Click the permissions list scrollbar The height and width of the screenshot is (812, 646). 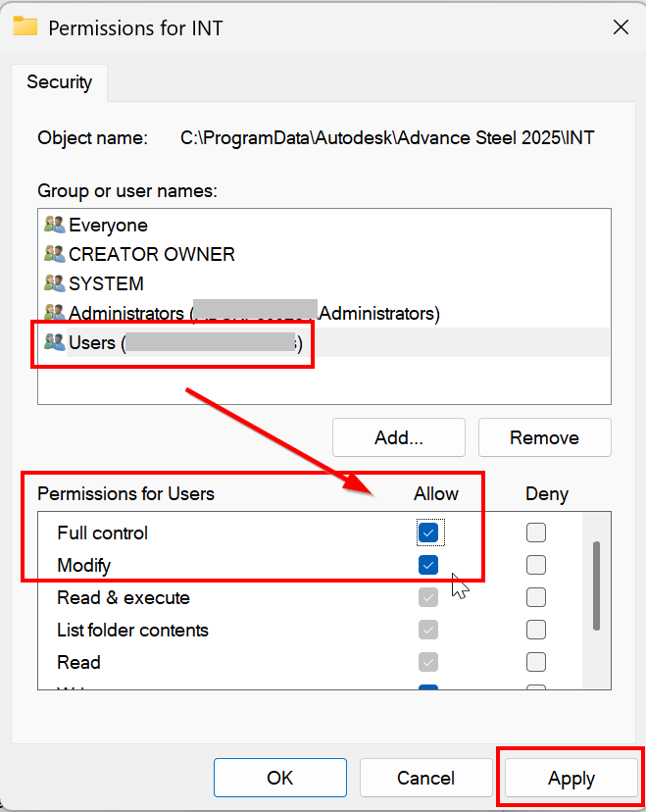[x=596, y=584]
